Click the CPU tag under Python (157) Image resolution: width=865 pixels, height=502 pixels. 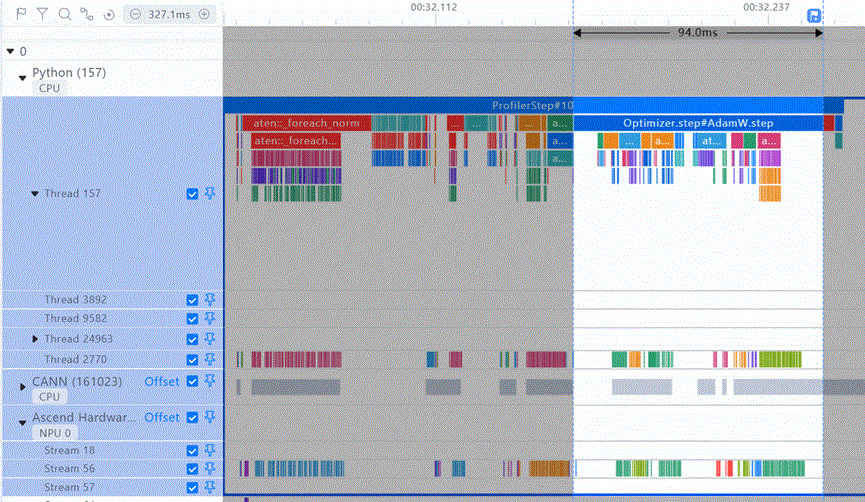point(49,88)
